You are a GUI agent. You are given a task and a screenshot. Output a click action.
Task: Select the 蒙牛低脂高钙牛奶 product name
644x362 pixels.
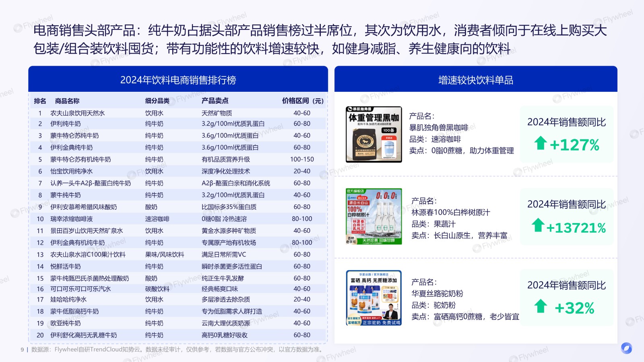[74, 311]
